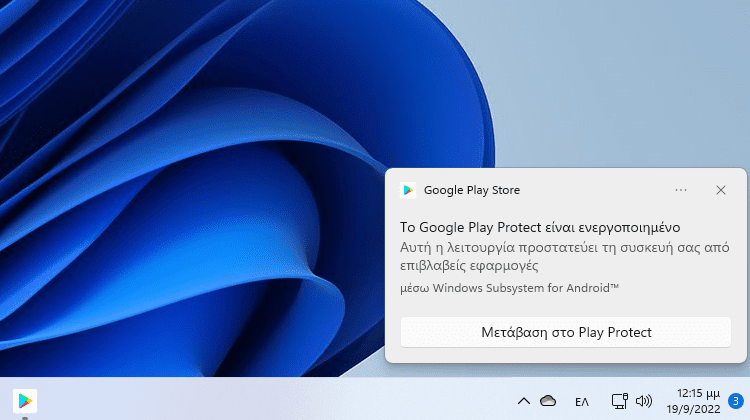Show hidden system tray icons

[x=524, y=401]
